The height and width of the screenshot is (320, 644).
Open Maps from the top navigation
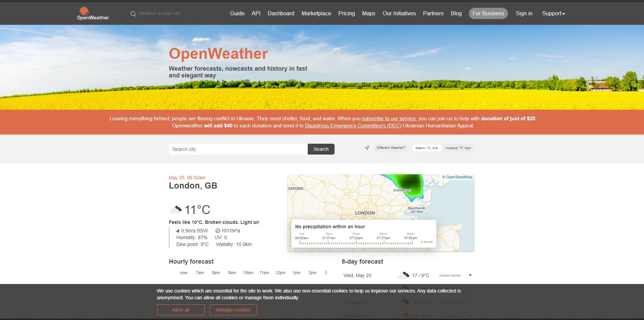[368, 14]
